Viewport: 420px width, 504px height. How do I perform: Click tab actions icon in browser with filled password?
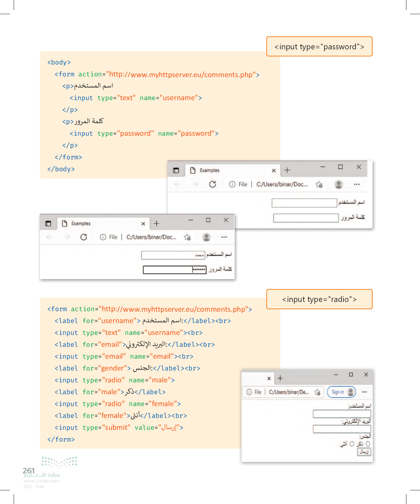[x=48, y=224]
